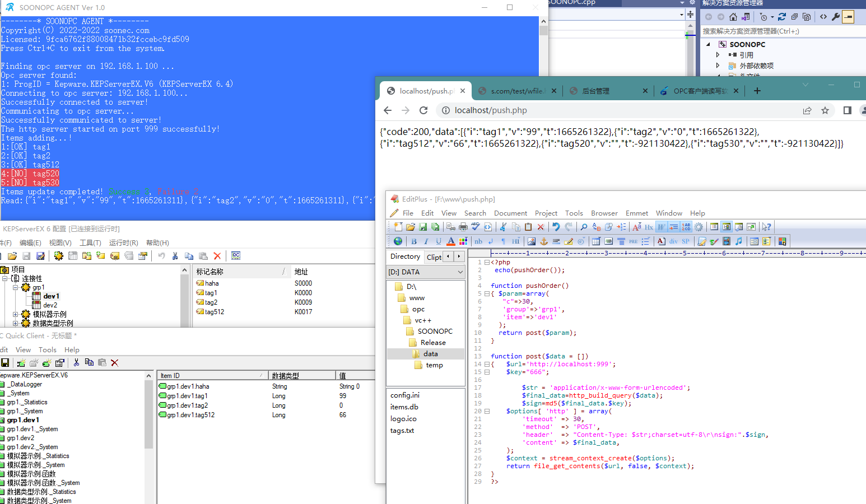Toggle auto indent button in EditPlus toolbar
The image size is (866, 504).
click(x=674, y=227)
